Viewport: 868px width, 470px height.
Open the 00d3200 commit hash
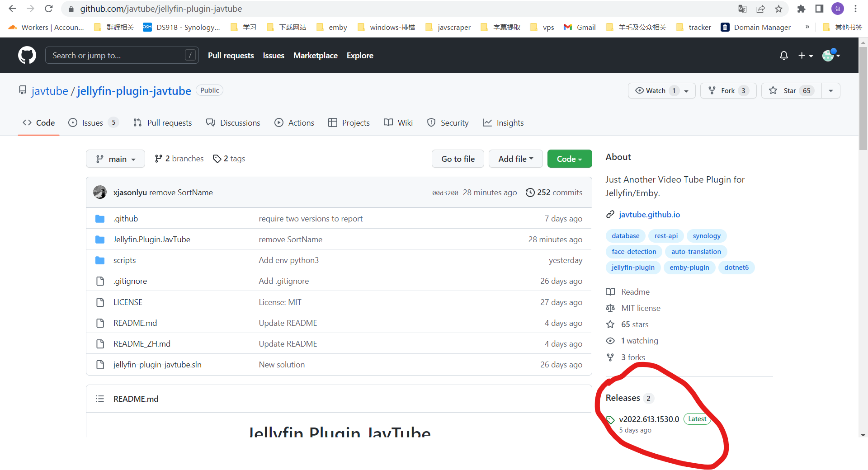coord(445,193)
